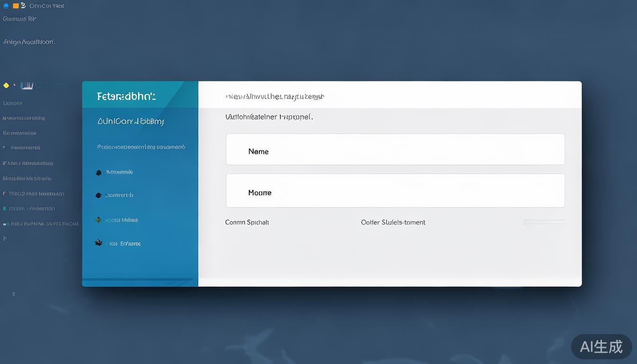Click the bar-chart icon beside the yellow dot
The image size is (637, 364).
click(27, 85)
